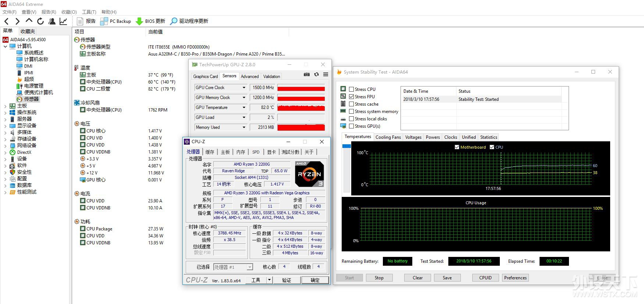Select 便携式计算机 portable computer tree item
Viewport: 644px width, 304px height.
point(35,92)
